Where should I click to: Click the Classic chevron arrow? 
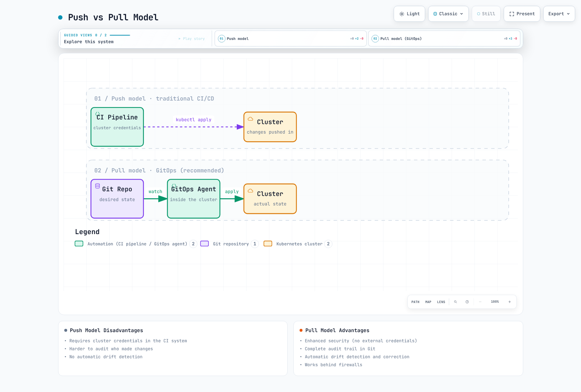pos(462,14)
